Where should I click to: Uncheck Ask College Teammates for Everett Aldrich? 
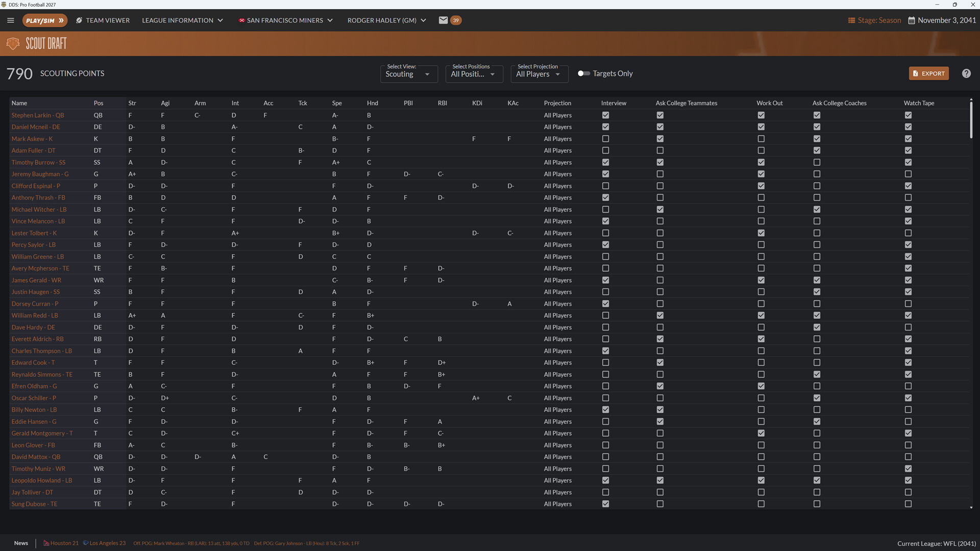pos(660,339)
